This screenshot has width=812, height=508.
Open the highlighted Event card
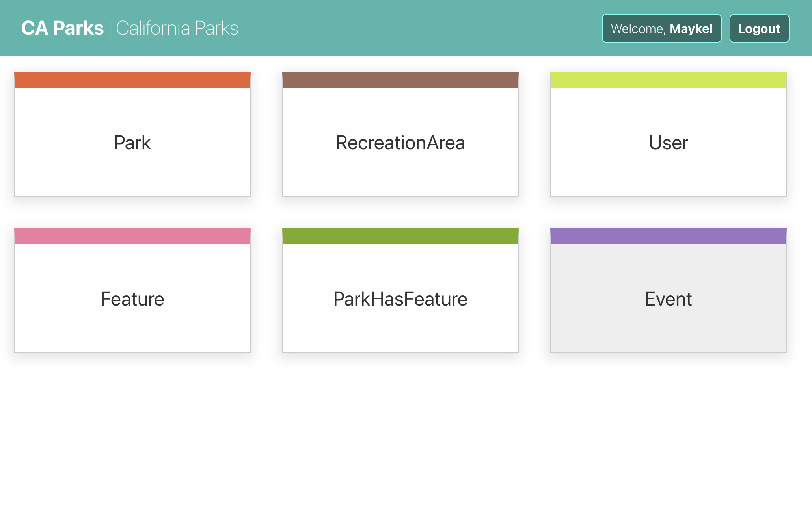pos(668,299)
